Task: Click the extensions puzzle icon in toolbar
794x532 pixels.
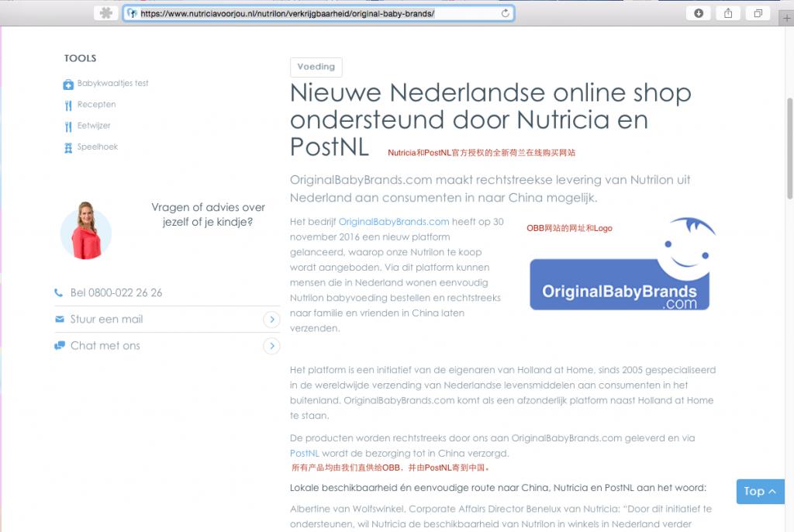Action: point(105,13)
